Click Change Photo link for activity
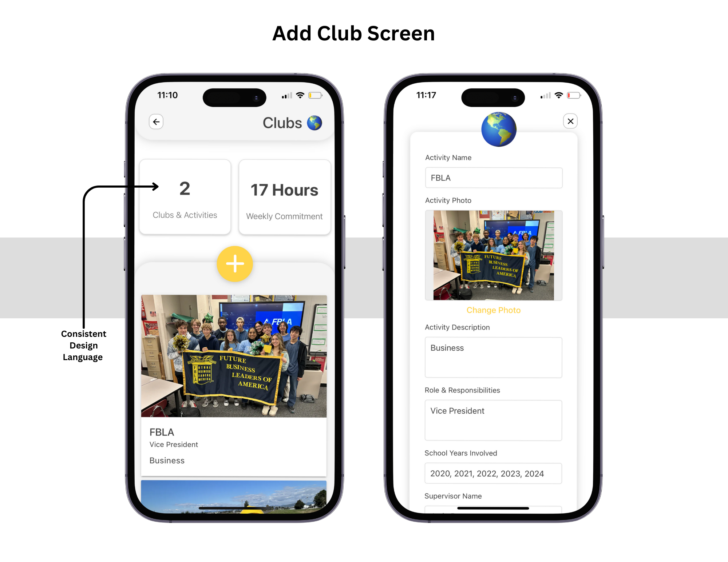This screenshot has width=728, height=562. click(x=494, y=309)
